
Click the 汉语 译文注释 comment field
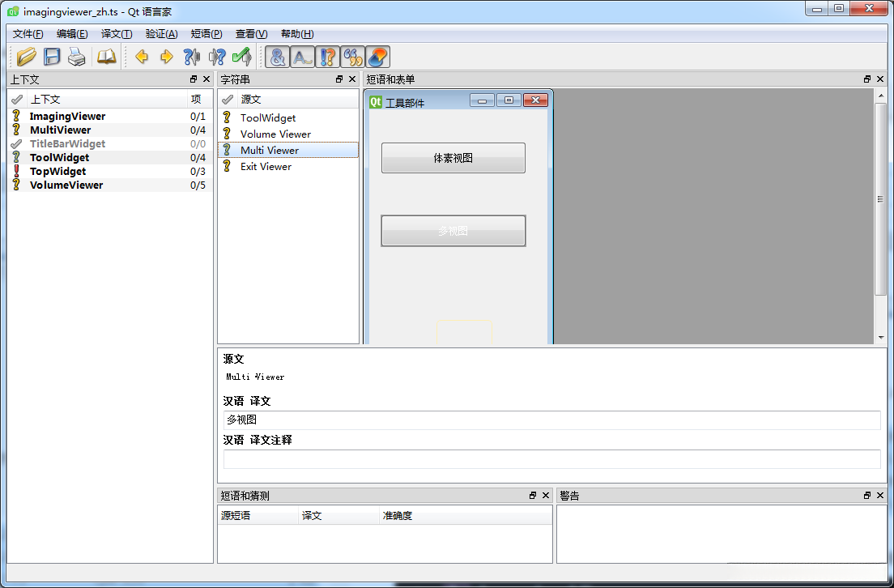[552, 459]
